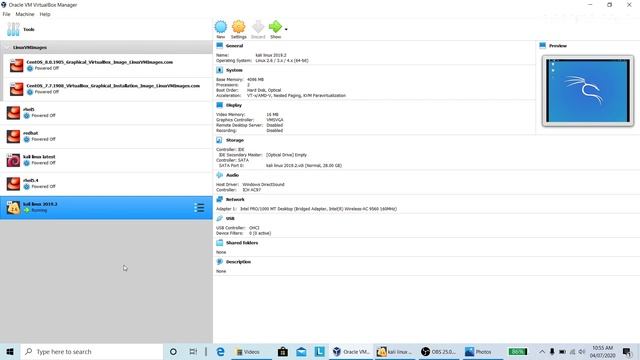Select the redhat virtual machine
640x360 pixels.
click(x=106, y=136)
